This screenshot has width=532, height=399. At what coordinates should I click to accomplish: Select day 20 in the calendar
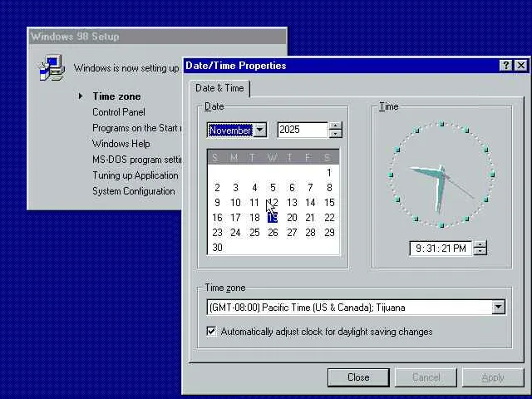[292, 218]
